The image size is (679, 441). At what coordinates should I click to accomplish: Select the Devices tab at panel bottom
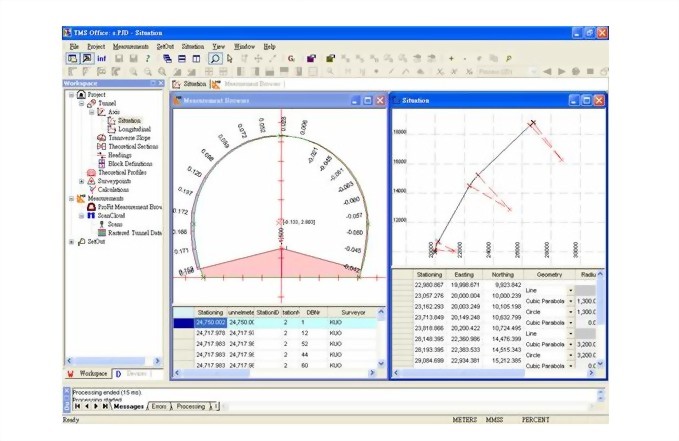coord(132,373)
